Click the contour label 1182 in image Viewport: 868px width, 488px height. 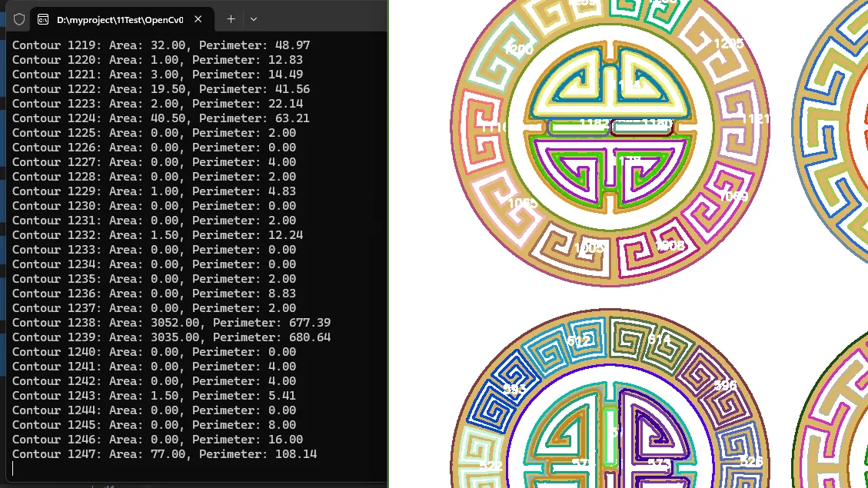tap(594, 123)
